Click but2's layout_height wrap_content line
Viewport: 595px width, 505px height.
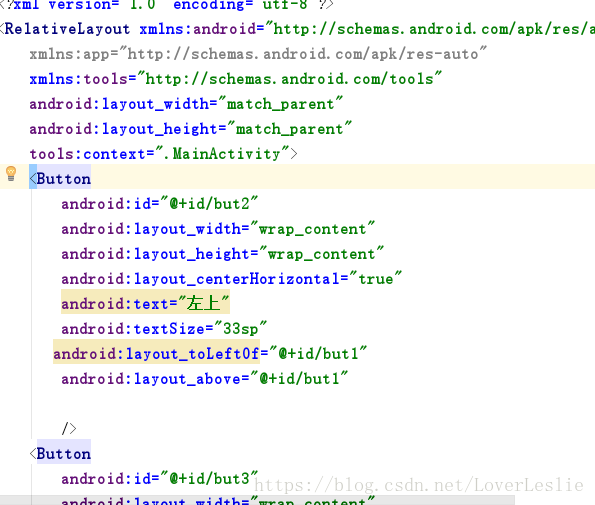(x=223, y=254)
